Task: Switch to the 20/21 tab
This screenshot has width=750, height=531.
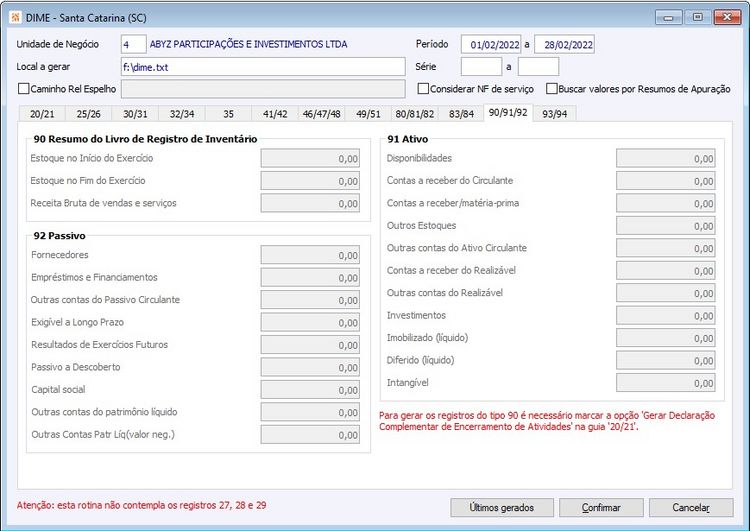Action: coord(42,114)
